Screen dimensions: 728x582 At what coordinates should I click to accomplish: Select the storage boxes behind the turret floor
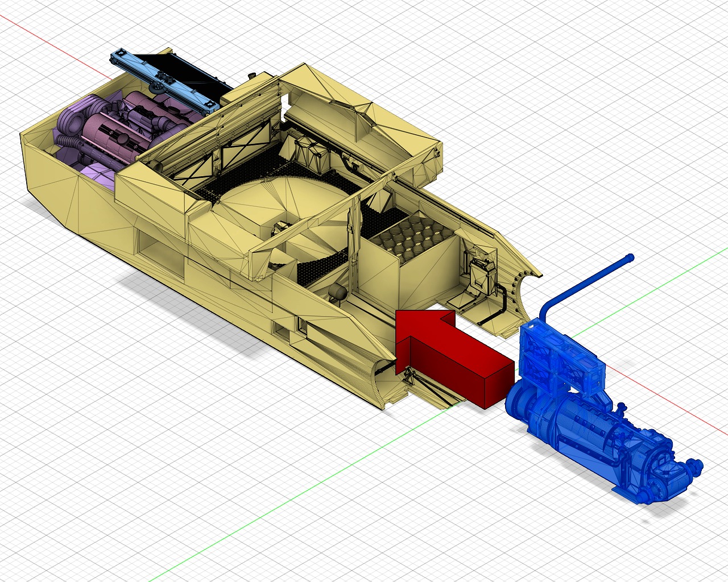pyautogui.click(x=310, y=153)
